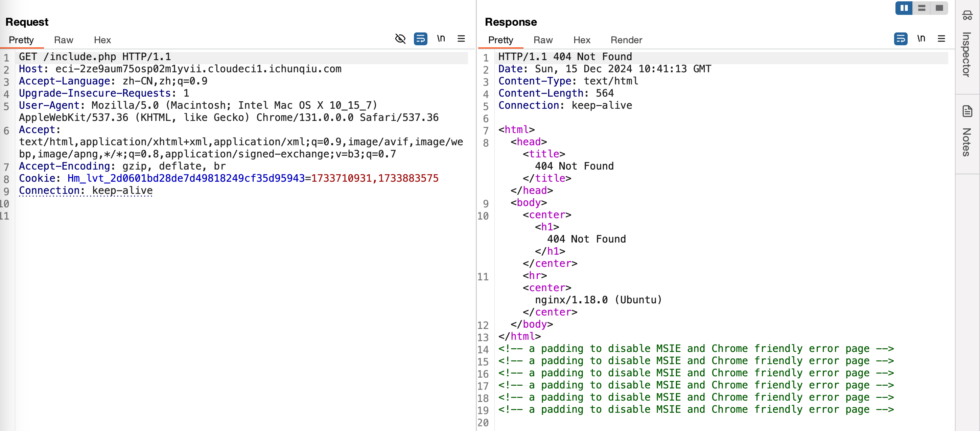This screenshot has width=980, height=431.
Task: Click the Accept header name in Request
Action: tap(37, 130)
